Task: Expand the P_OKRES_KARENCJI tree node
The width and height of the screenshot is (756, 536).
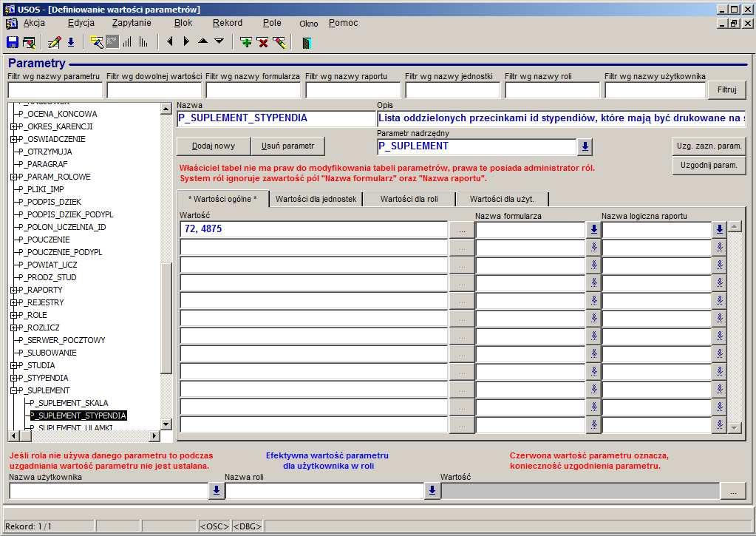Action: [x=13, y=127]
